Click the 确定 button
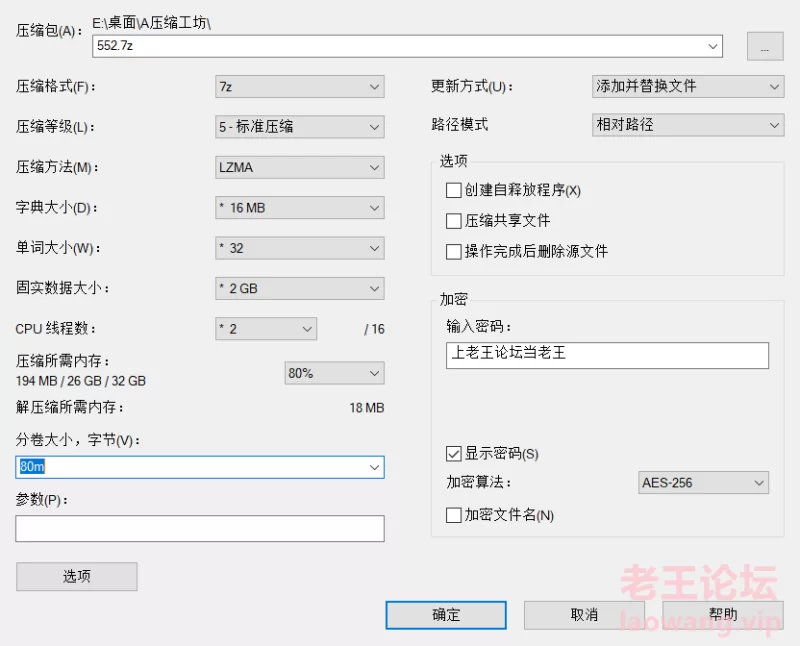 coord(446,615)
